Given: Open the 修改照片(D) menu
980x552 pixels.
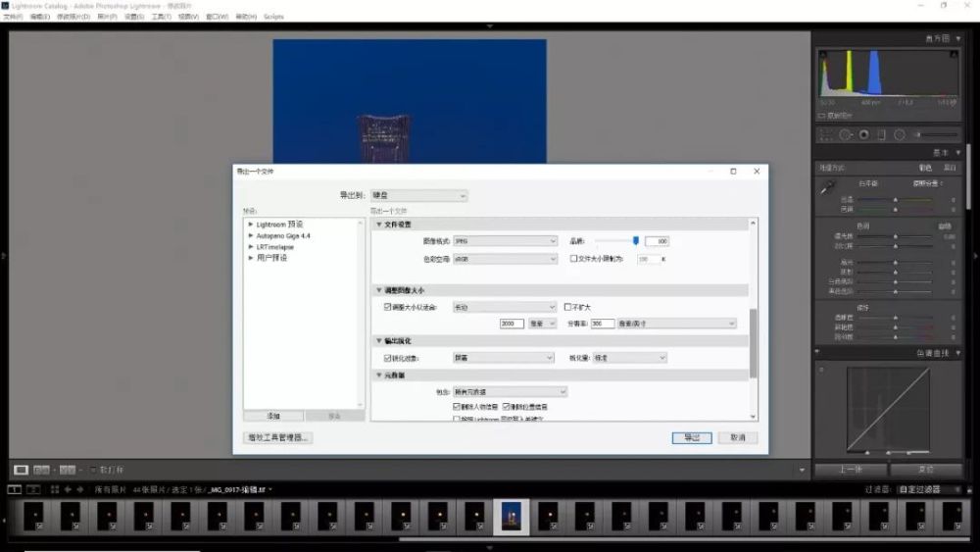Looking at the screenshot, I should point(73,17).
